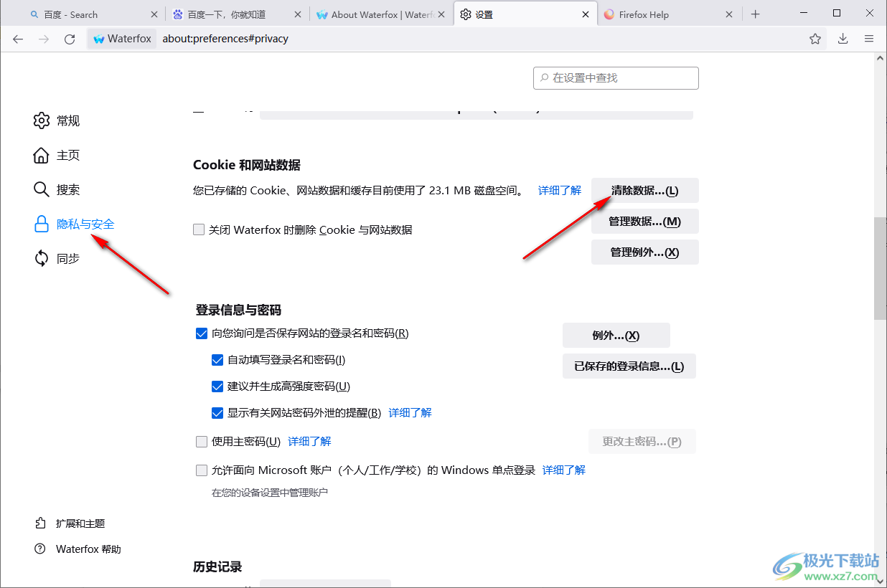The height and width of the screenshot is (588, 887).
Task: Close the 百度 - Search tab
Action: pos(154,14)
